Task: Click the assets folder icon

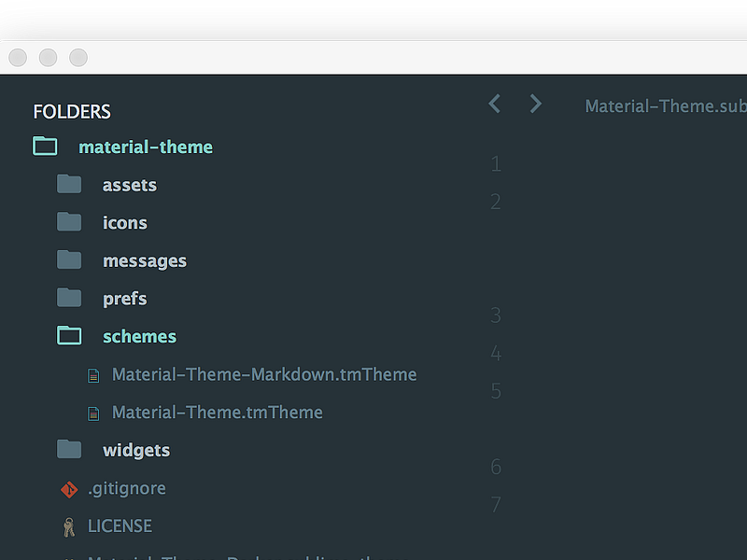Action: [69, 184]
